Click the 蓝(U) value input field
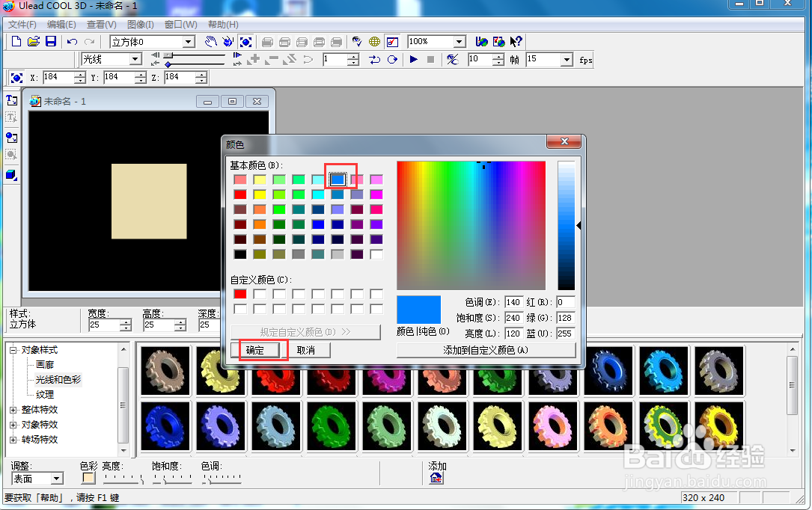The width and height of the screenshot is (812, 510). [x=566, y=334]
